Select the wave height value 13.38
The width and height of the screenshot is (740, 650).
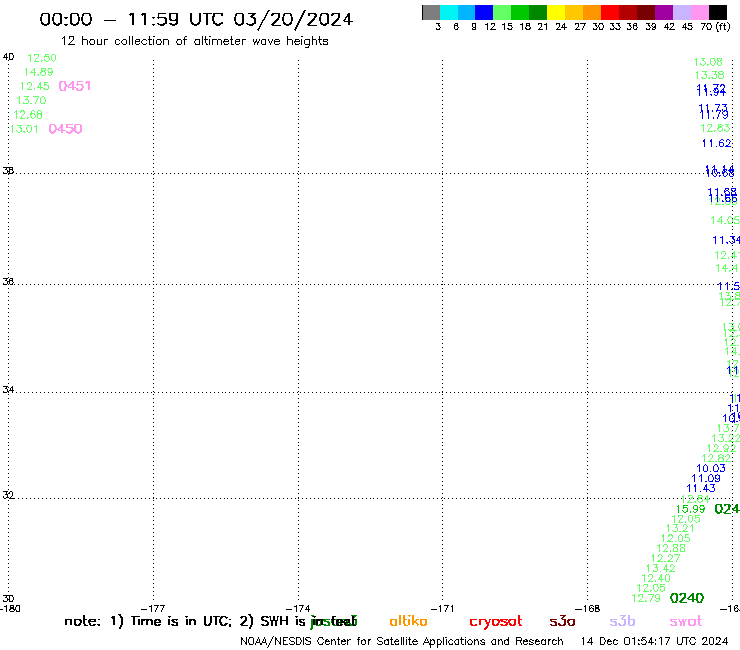tap(709, 75)
